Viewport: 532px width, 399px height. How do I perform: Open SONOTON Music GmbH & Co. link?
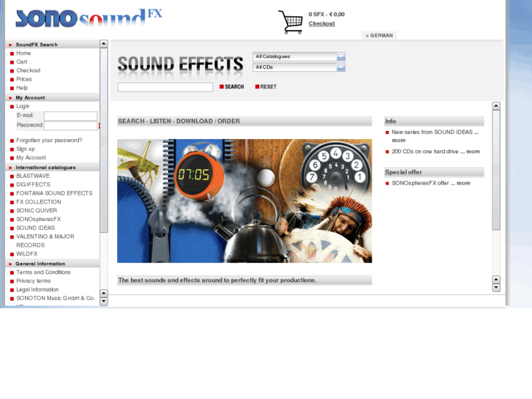[x=56, y=298]
